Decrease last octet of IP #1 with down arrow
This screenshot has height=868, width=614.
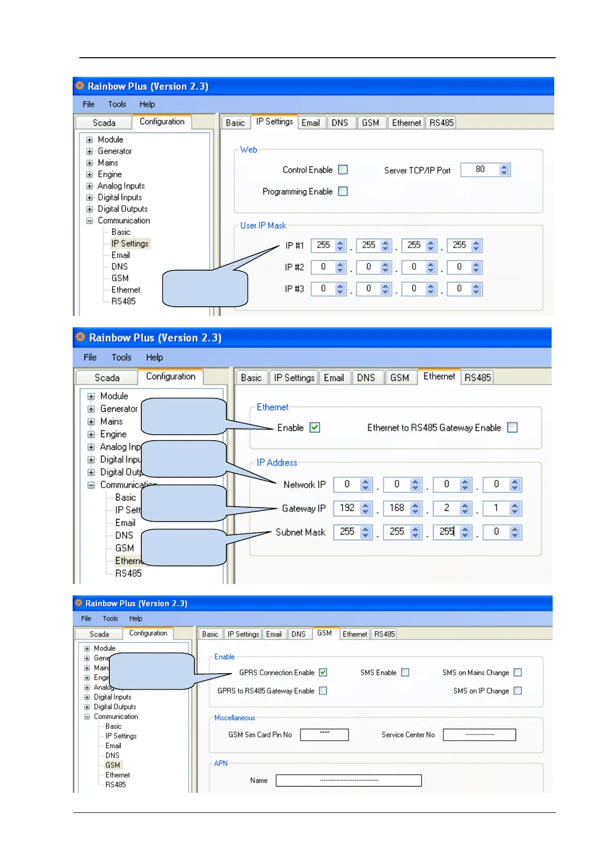[476, 248]
